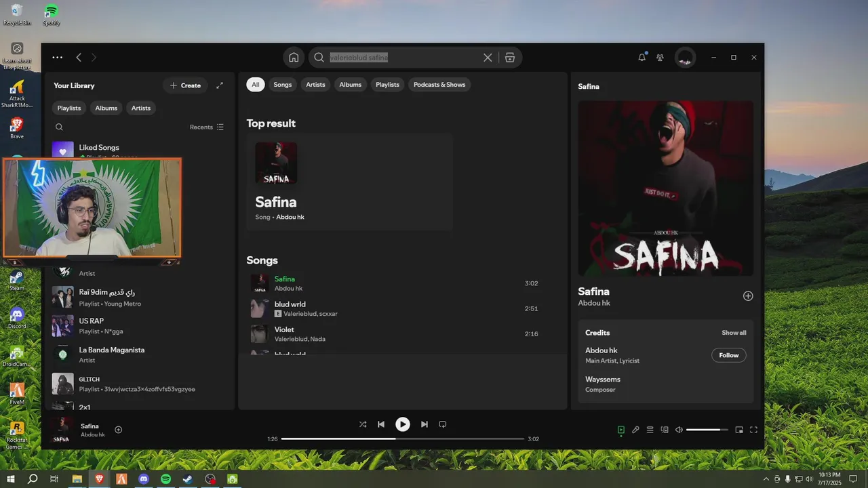Adjust the volume slider
868x488 pixels.
tap(707, 430)
